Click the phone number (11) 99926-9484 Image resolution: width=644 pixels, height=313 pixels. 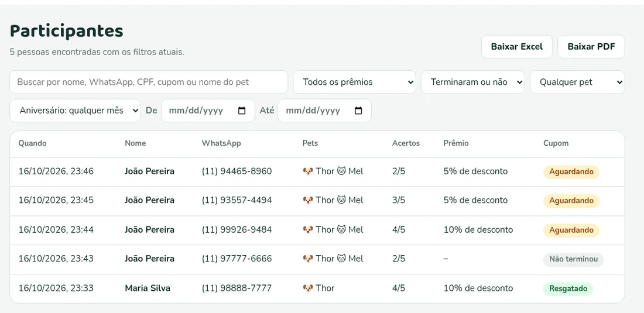pyautogui.click(x=237, y=230)
